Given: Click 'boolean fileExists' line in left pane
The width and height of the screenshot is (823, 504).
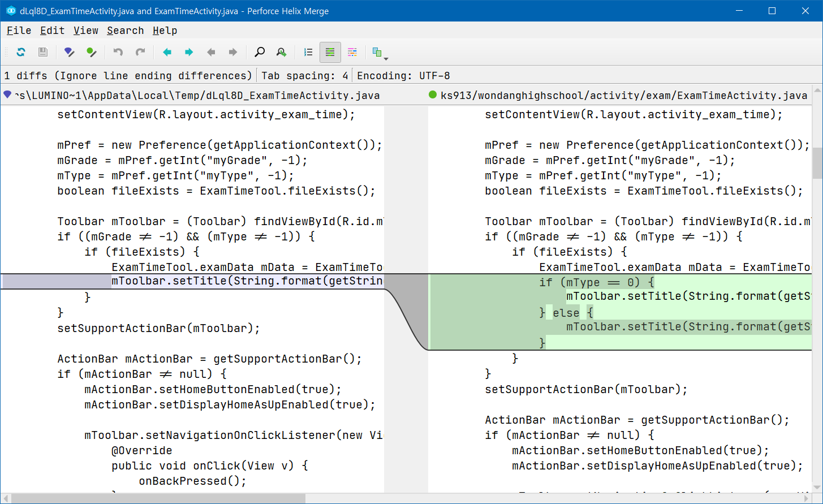Looking at the screenshot, I should click(x=217, y=191).
